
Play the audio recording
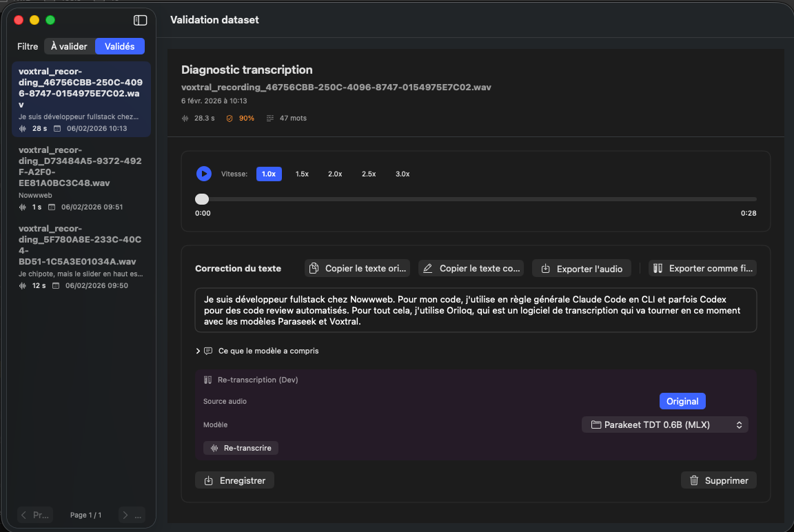click(x=203, y=174)
